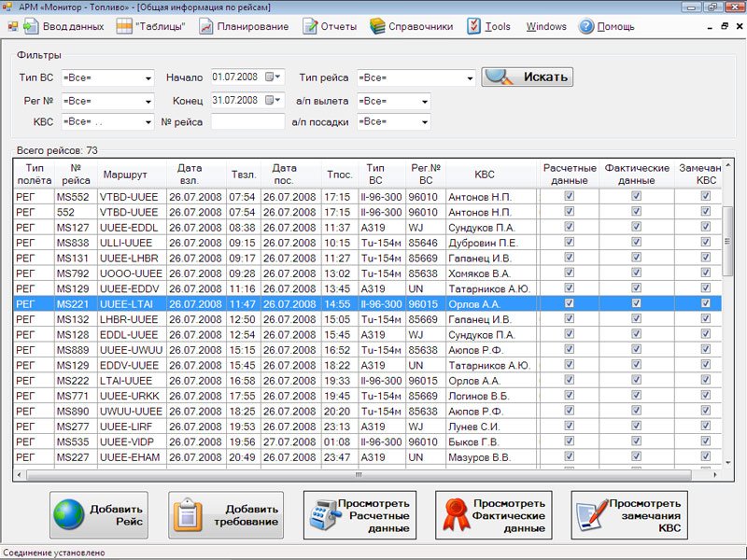The height and width of the screenshot is (560, 747).
Task: Click the Ввод данных toolbar icon
Action: pos(29,27)
